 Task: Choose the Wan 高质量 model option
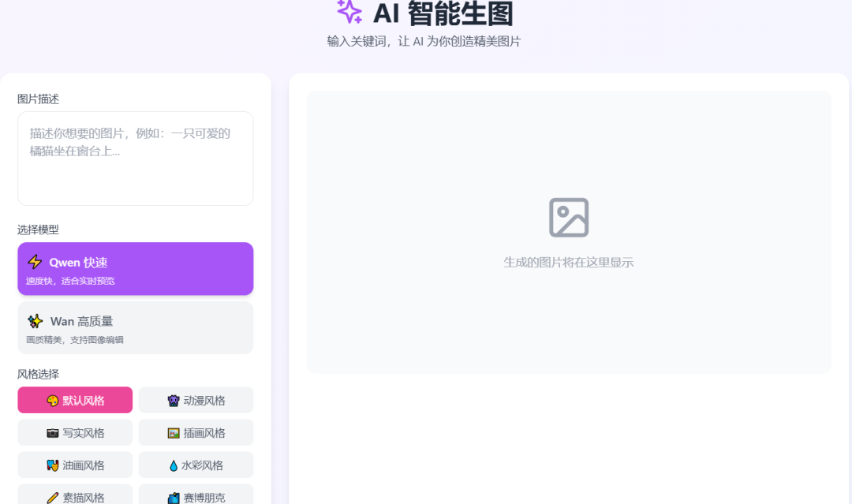point(136,328)
